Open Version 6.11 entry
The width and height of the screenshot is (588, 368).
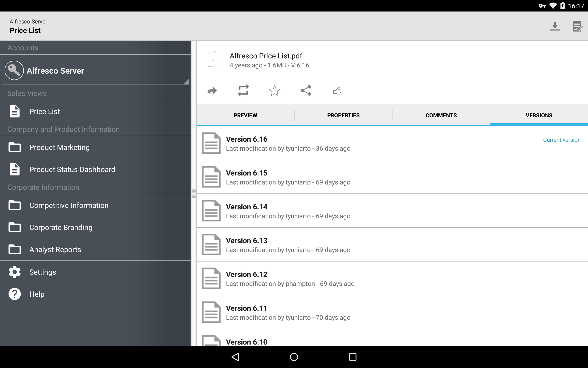pos(392,312)
